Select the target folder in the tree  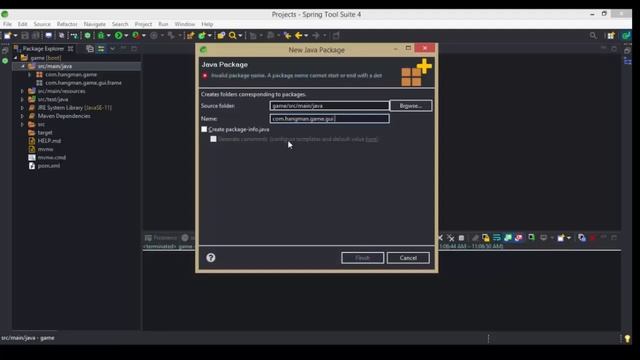pos(45,133)
